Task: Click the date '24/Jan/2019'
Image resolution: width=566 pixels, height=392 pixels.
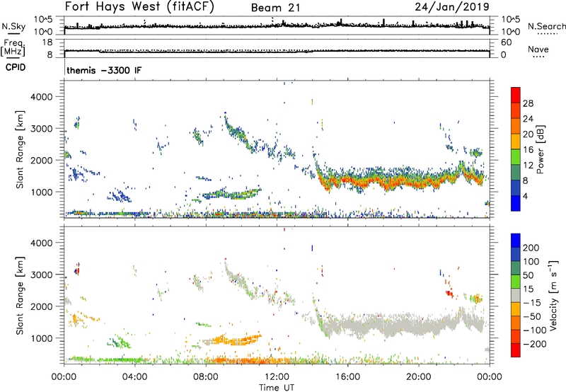Action: (452, 7)
